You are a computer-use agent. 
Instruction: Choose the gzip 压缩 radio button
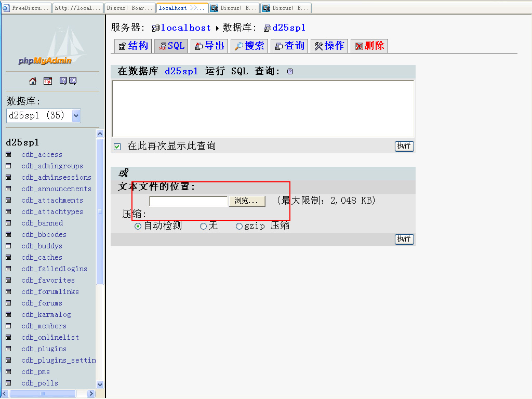(x=238, y=226)
